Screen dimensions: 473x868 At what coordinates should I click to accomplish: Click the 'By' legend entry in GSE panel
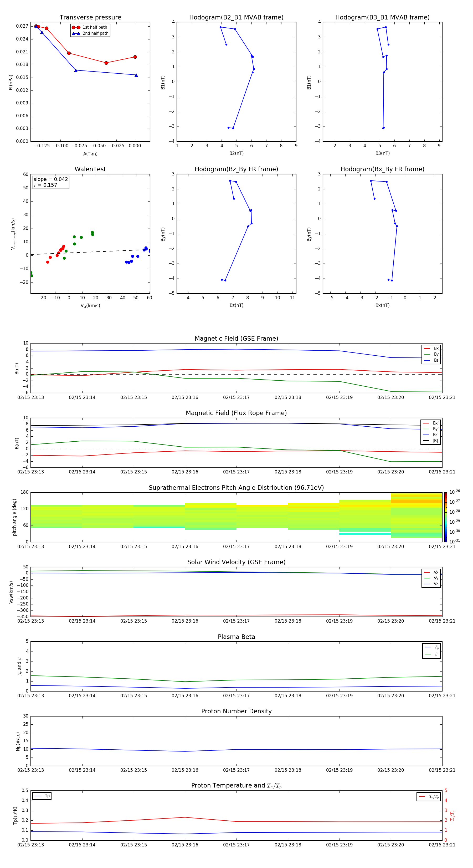pyautogui.click(x=431, y=354)
